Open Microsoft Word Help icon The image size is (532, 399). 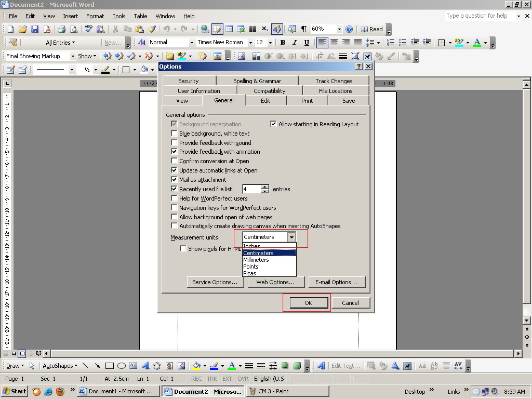click(349, 29)
